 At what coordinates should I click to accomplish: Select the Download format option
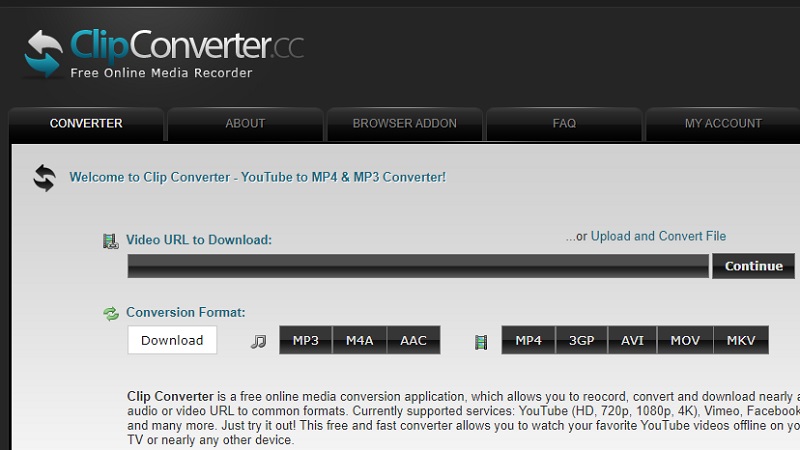click(172, 340)
